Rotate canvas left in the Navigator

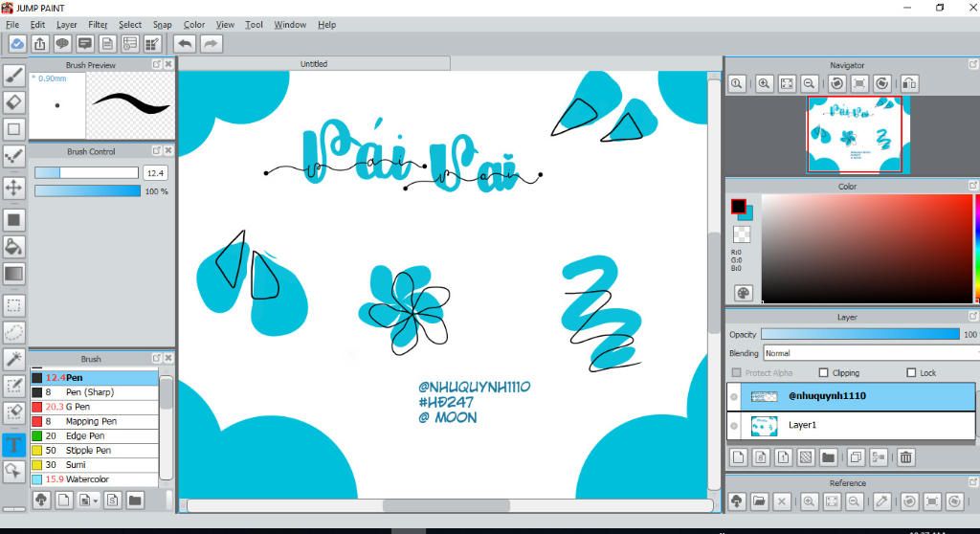[x=836, y=83]
